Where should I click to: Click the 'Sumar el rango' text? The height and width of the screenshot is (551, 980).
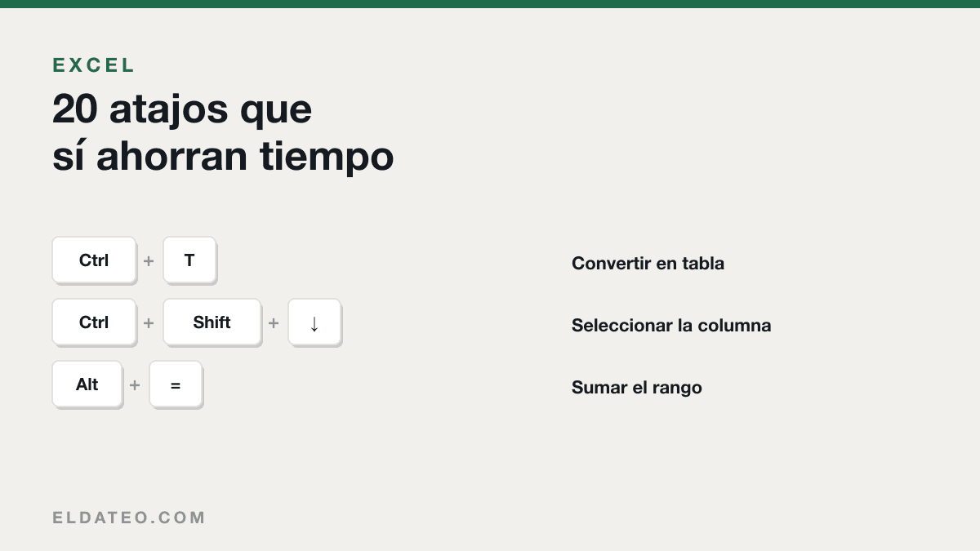tap(637, 388)
